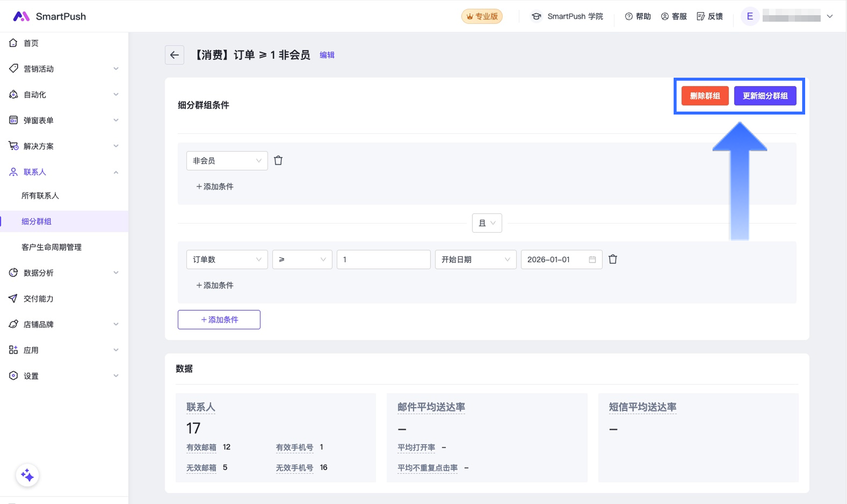The width and height of the screenshot is (847, 504).
Task: Click the planet icon beside 店铺品牌
Action: click(13, 324)
